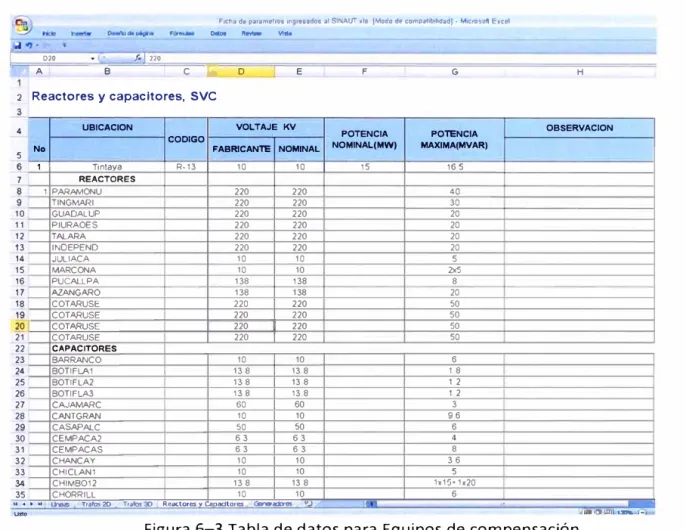Open the Insert Function fx dialog
The width and height of the screenshot is (686, 530).
tap(138, 58)
